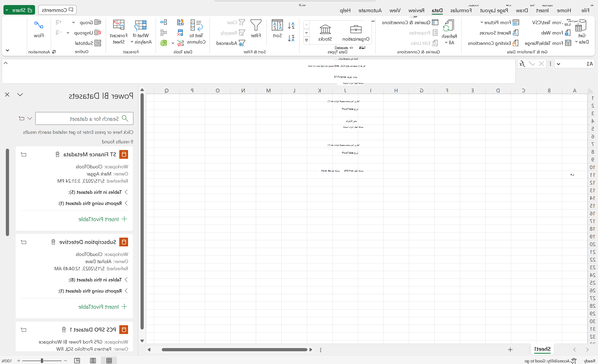Add a new sheet
This screenshot has width=598, height=364.
(x=510, y=350)
